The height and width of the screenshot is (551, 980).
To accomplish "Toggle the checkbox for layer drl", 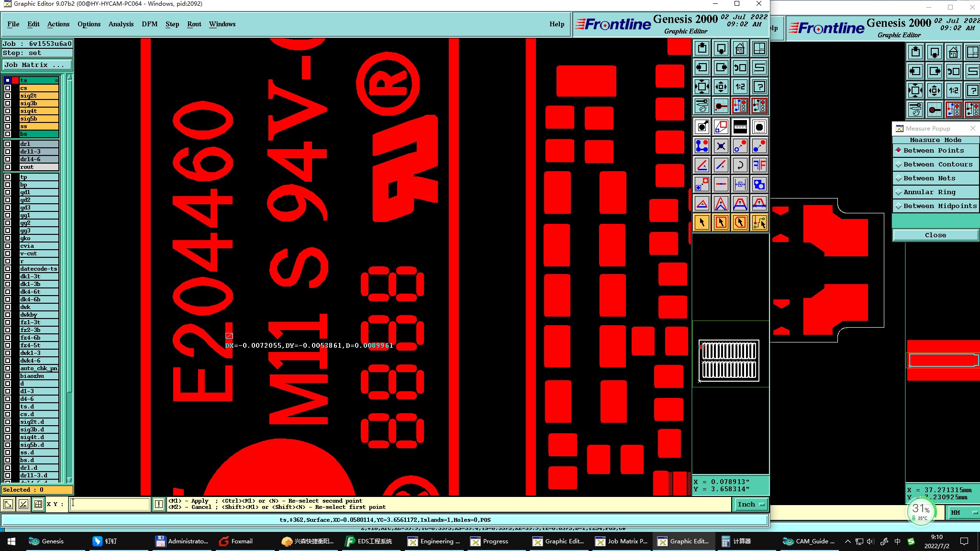I will pos(8,144).
